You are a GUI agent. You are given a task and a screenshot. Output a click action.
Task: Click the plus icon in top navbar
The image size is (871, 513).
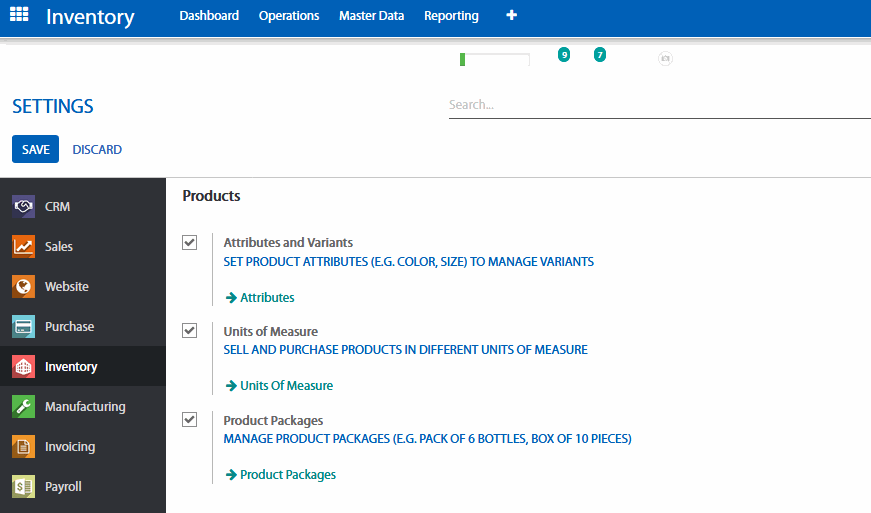coord(512,16)
